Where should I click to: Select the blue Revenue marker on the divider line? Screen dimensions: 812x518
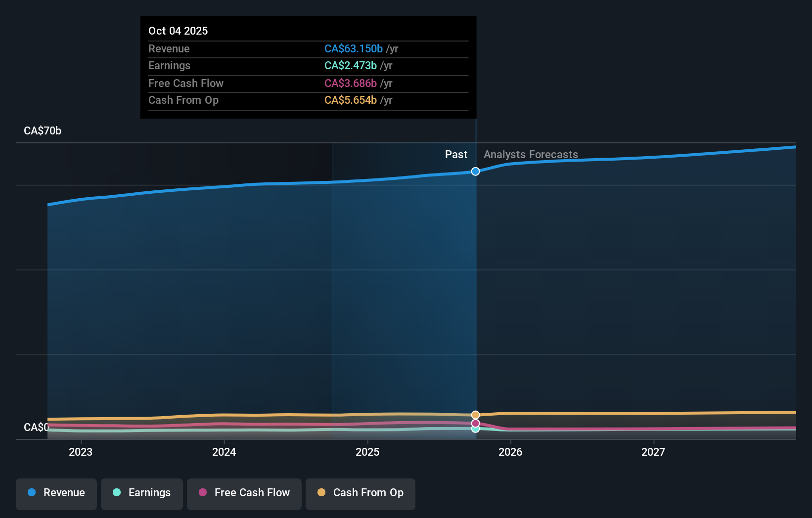tap(475, 172)
